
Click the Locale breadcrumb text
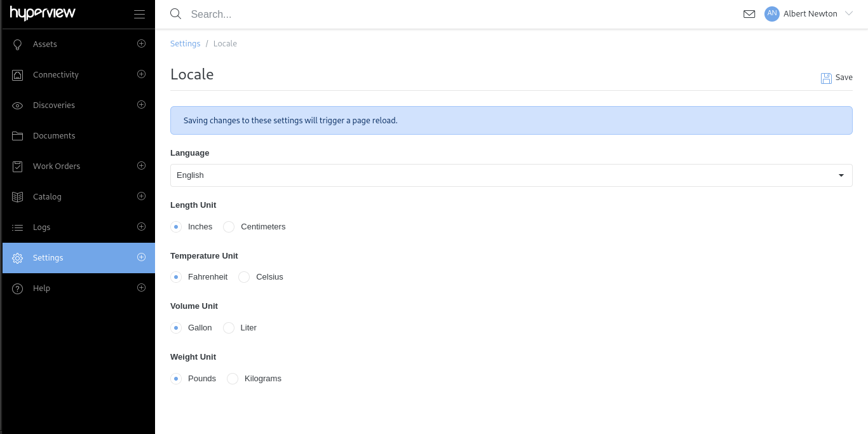pyautogui.click(x=225, y=44)
